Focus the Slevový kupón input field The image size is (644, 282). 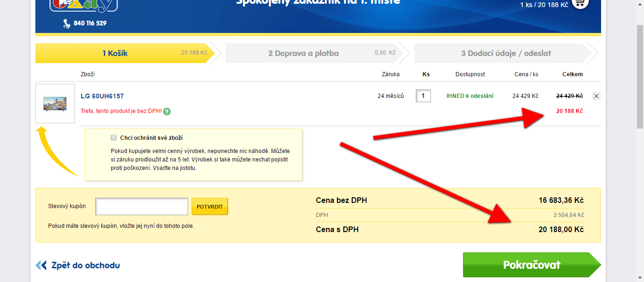[142, 207]
